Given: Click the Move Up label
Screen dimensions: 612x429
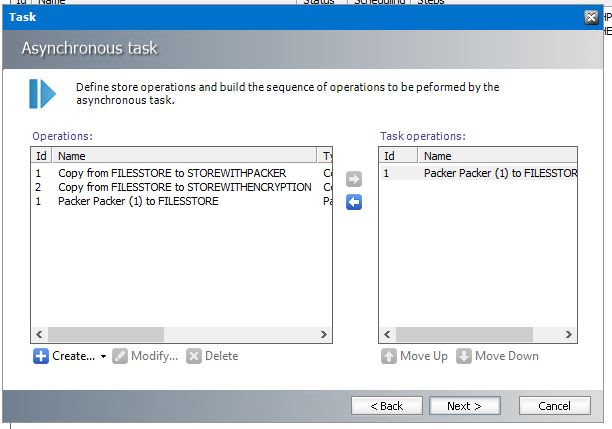Looking at the screenshot, I should (x=424, y=356).
